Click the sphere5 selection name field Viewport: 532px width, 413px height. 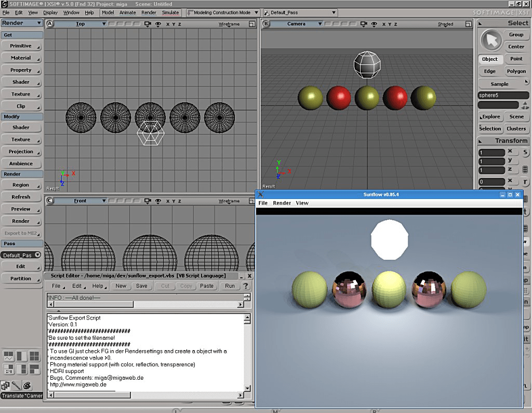[x=503, y=96]
